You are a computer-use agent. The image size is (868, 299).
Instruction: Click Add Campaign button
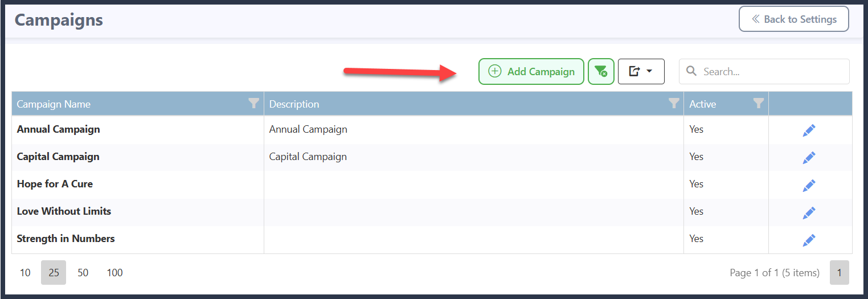coord(531,72)
